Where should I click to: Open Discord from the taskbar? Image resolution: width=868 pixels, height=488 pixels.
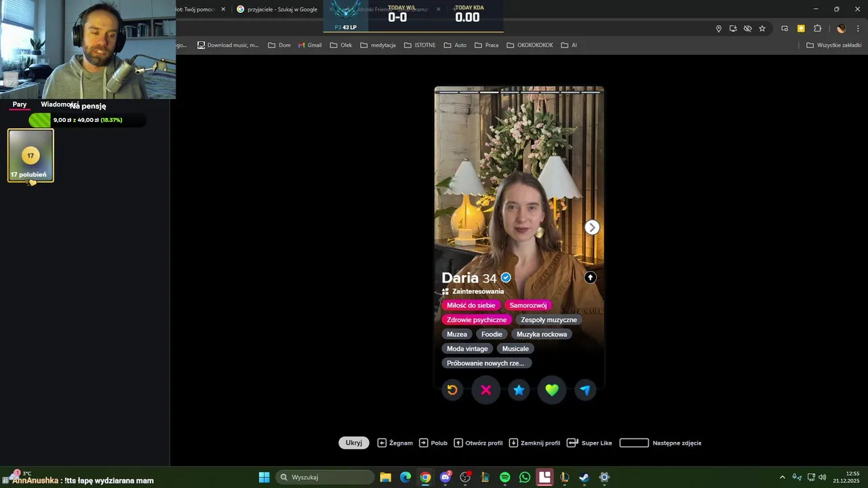(x=446, y=477)
